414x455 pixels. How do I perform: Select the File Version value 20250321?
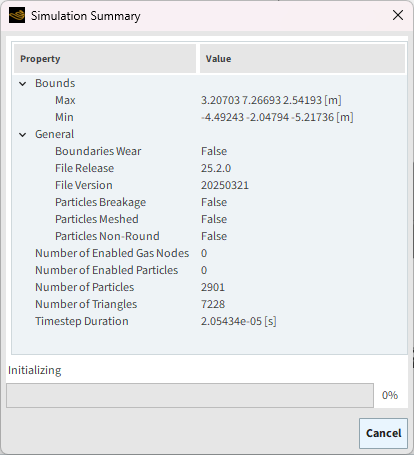click(225, 185)
